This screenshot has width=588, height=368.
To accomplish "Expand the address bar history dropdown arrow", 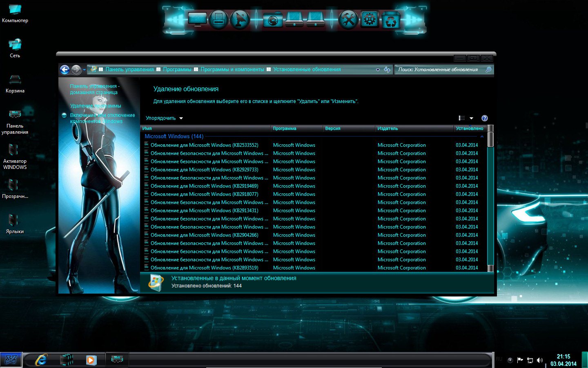I will pos(378,70).
